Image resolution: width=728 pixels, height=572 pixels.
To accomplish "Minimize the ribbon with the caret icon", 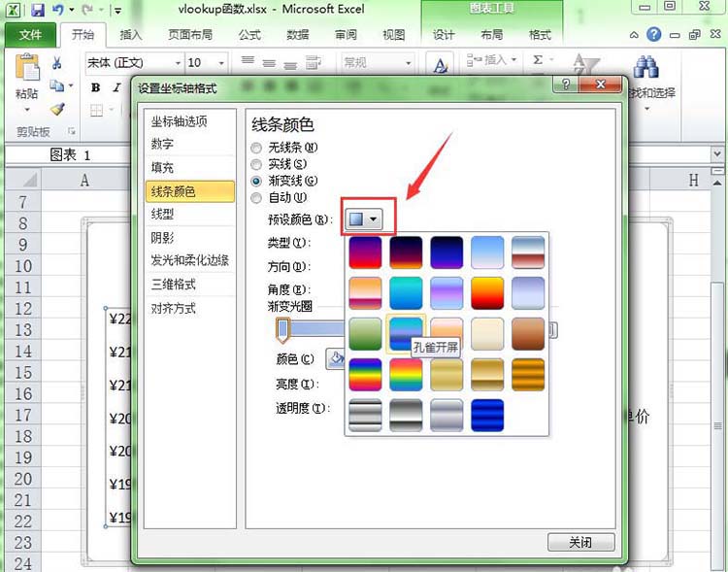I will point(634,34).
